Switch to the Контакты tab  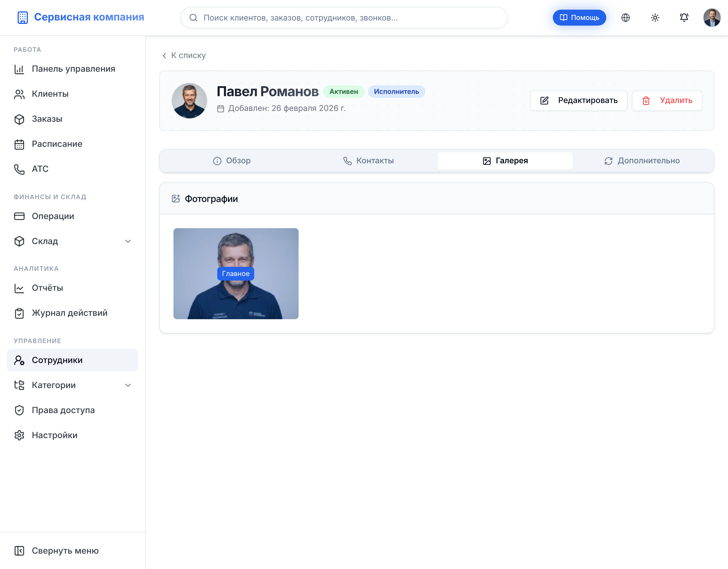click(368, 161)
